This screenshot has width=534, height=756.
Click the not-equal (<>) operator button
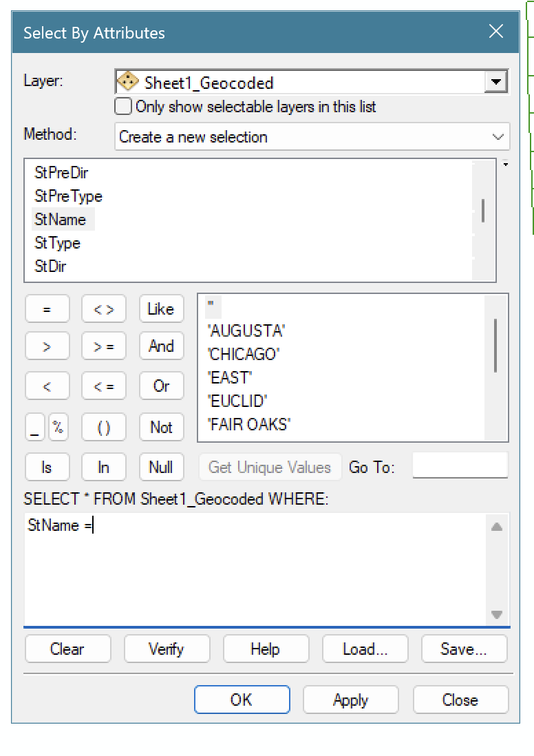point(103,310)
